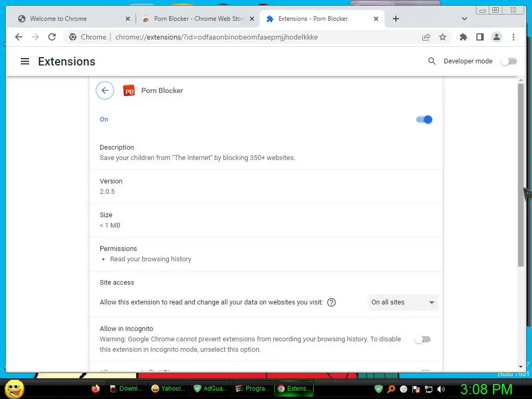The height and width of the screenshot is (399, 532).
Task: Open the Extensions puzzle menu
Action: [463, 37]
